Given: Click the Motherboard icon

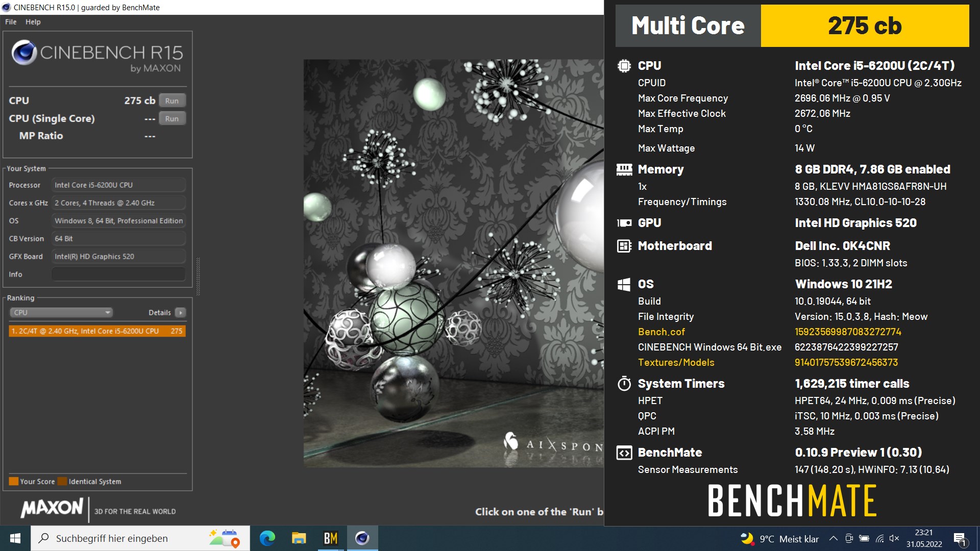Looking at the screenshot, I should tap(624, 246).
